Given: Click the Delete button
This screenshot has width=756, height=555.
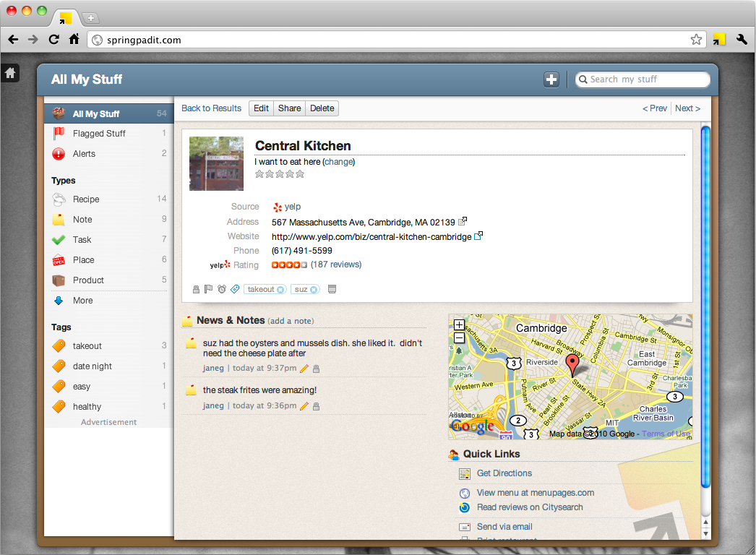Looking at the screenshot, I should 322,108.
